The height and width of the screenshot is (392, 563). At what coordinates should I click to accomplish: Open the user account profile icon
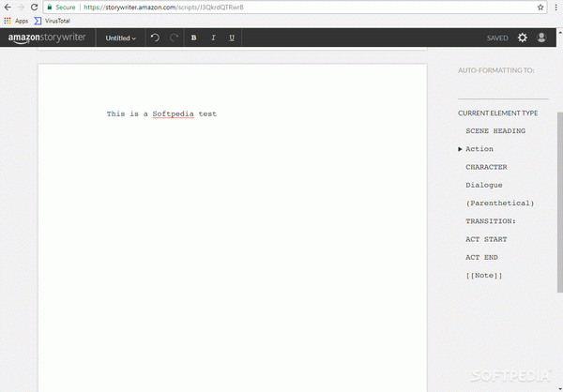point(541,38)
